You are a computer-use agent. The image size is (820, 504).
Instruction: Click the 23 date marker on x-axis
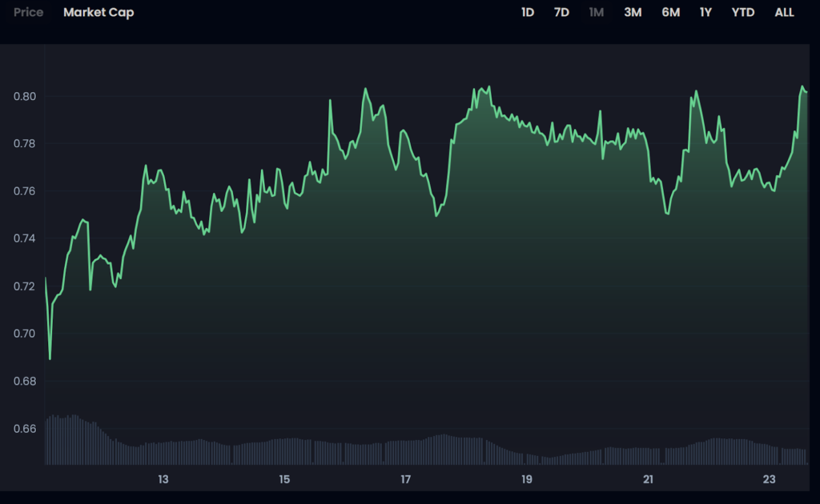pyautogui.click(x=769, y=479)
